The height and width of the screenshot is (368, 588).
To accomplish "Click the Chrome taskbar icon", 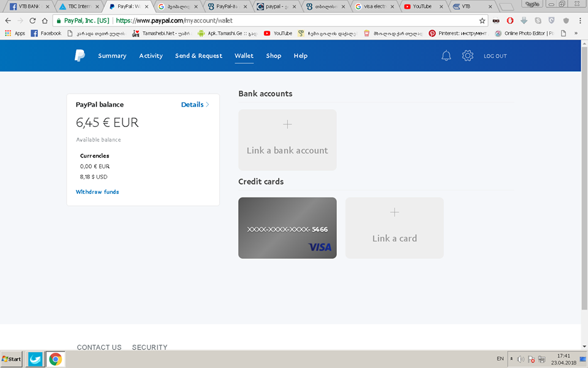I will point(56,359).
